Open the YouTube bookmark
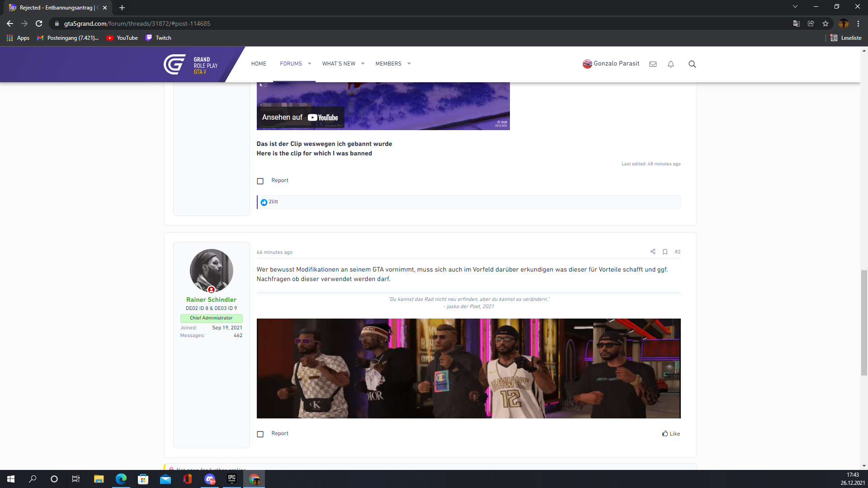The height and width of the screenshot is (488, 868). [x=122, y=38]
